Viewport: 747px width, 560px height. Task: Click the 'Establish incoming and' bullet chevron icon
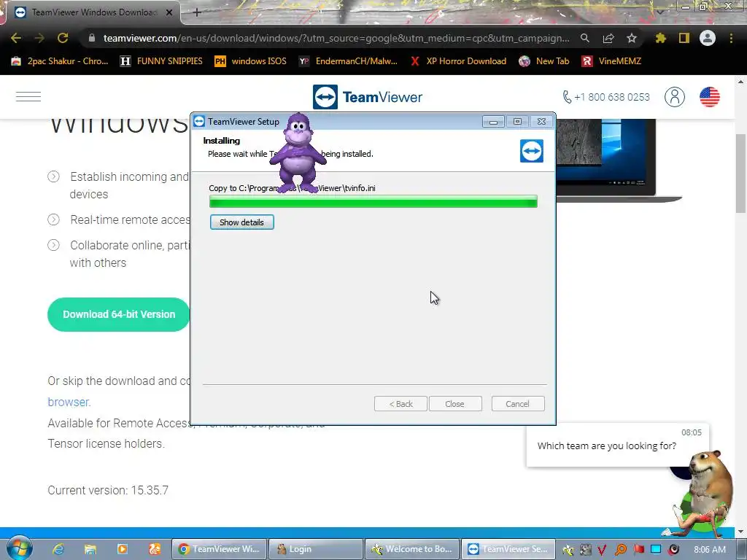[54, 176]
